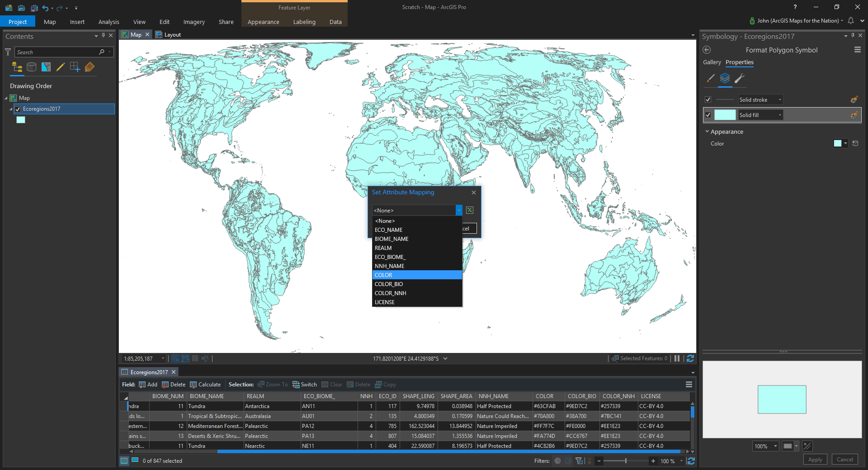Select COLOR_BIO from the field list

[x=389, y=284]
